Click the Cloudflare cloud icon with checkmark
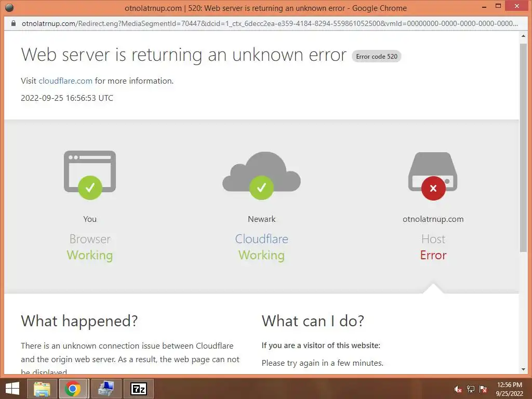Screen dimensions: 532x399 click(261, 176)
